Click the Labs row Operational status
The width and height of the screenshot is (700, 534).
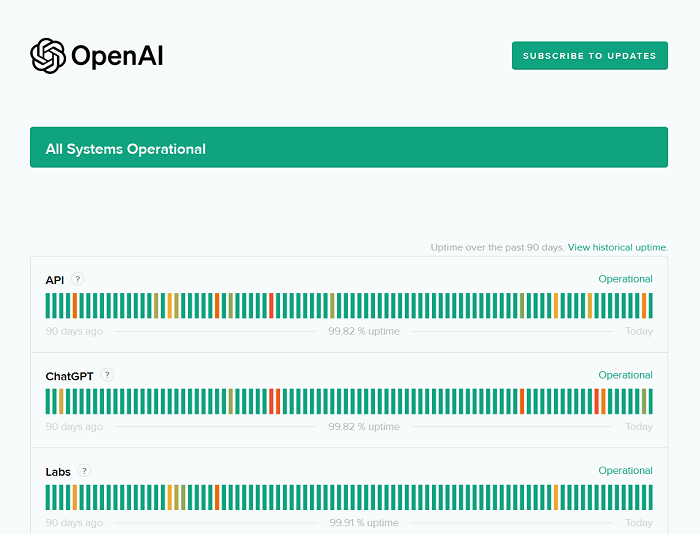(x=625, y=471)
